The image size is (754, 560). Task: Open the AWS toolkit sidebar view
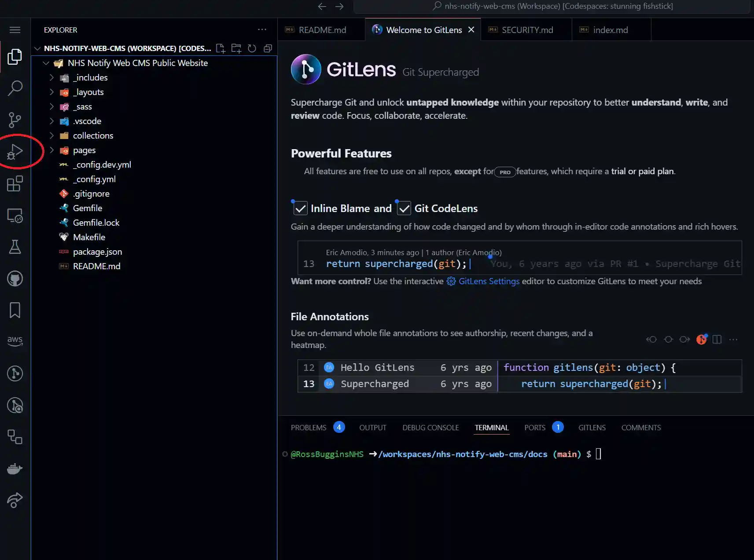coord(15,341)
